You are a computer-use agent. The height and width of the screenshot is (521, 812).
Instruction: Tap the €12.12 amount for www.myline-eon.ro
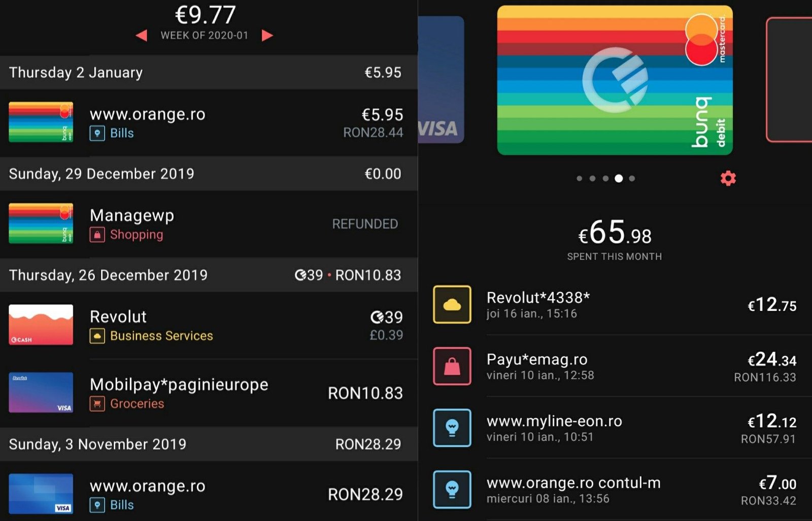click(772, 421)
